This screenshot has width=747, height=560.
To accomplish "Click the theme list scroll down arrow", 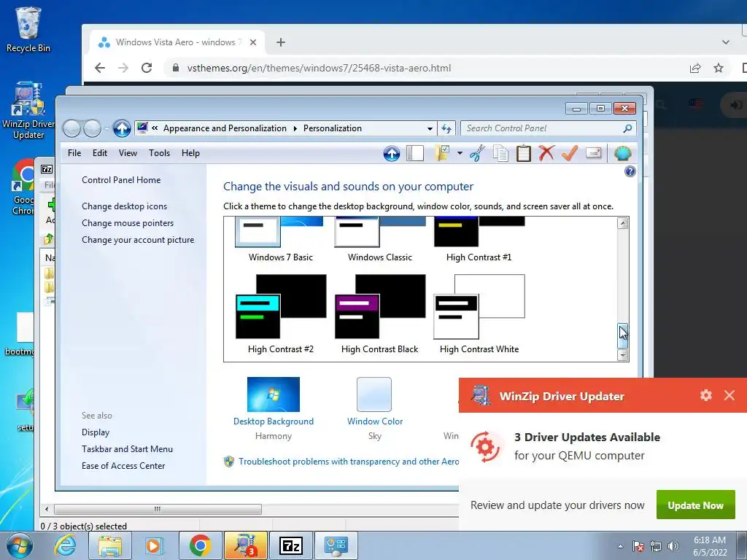I will pos(623,355).
